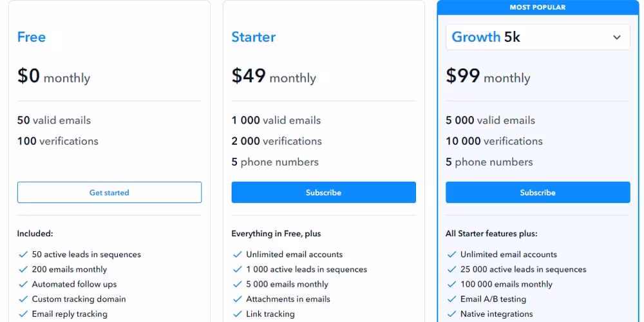644x322 pixels.
Task: Click checkmark icon next to 200 emails monthly
Action: pos(23,269)
